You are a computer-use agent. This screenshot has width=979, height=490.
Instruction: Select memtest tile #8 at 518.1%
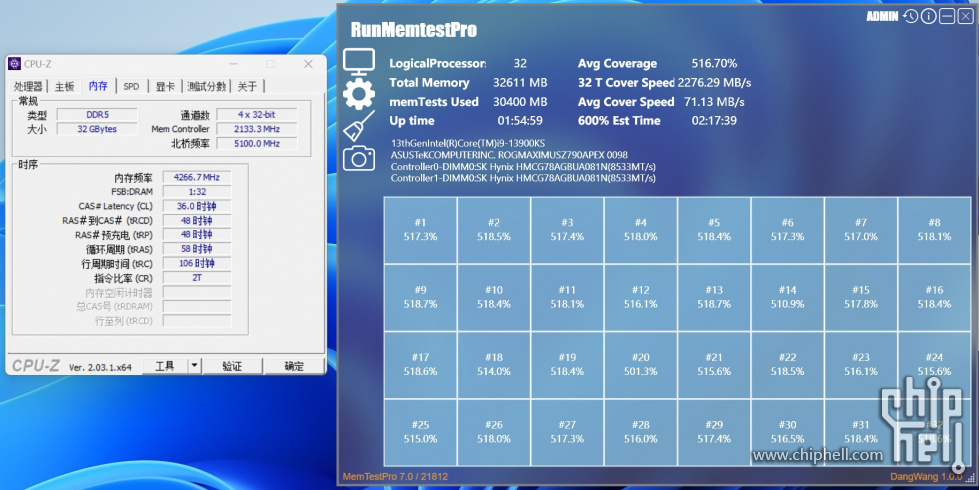pyautogui.click(x=934, y=230)
